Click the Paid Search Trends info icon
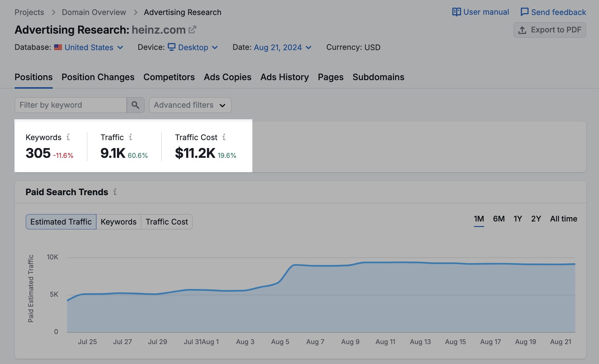The height and width of the screenshot is (364, 599). pos(115,192)
